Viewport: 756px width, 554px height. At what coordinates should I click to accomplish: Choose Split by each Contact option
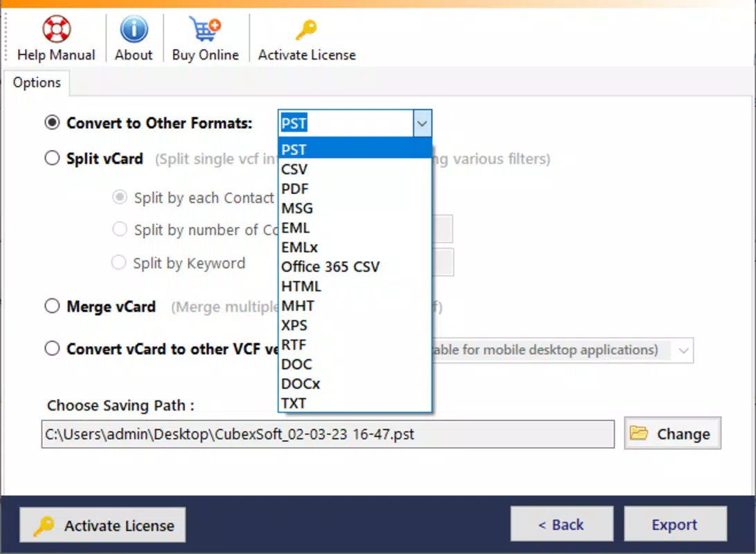click(x=120, y=197)
